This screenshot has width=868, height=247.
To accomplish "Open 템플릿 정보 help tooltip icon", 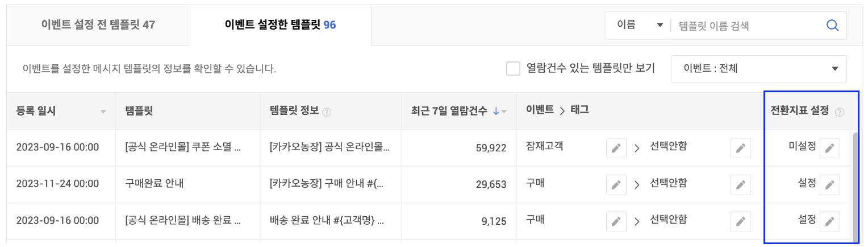I will pyautogui.click(x=327, y=112).
